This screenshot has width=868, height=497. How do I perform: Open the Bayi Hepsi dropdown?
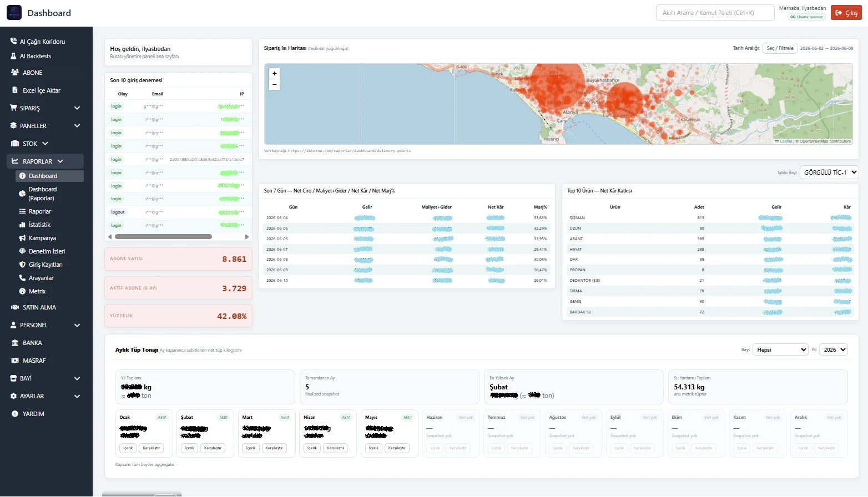781,349
